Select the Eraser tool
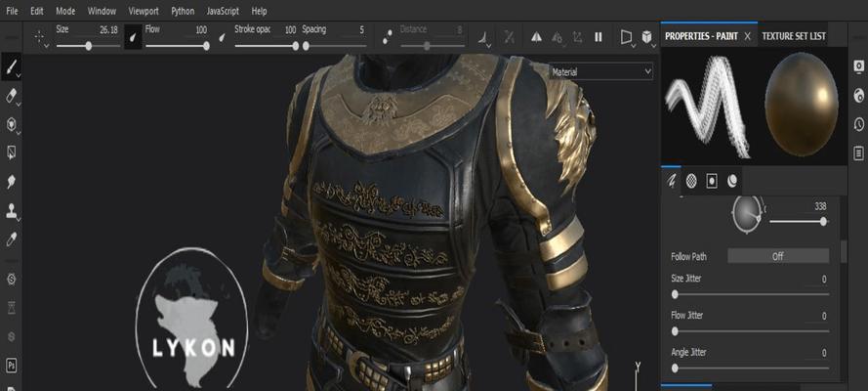Image resolution: width=868 pixels, height=391 pixels. [x=10, y=96]
